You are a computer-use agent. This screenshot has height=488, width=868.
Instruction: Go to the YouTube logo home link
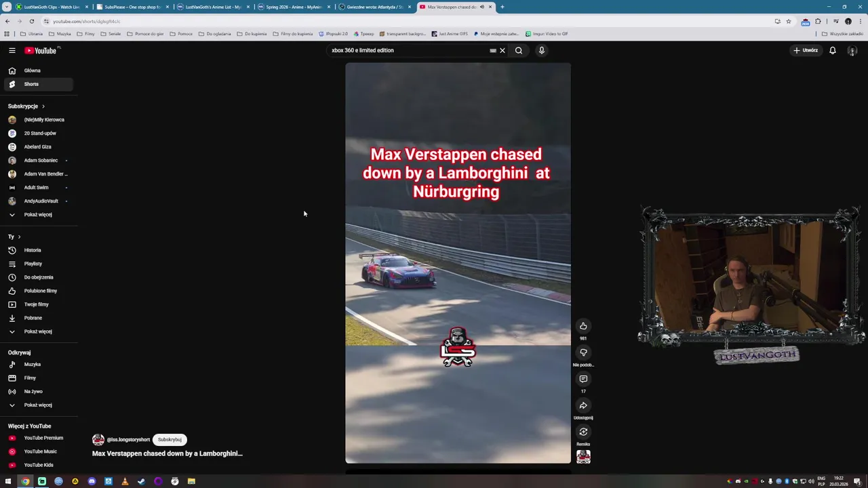click(x=42, y=50)
